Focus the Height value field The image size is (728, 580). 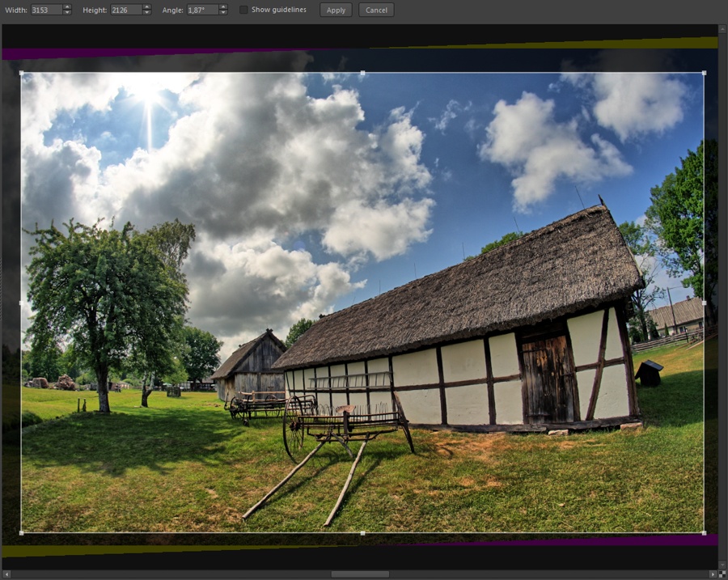[126, 10]
